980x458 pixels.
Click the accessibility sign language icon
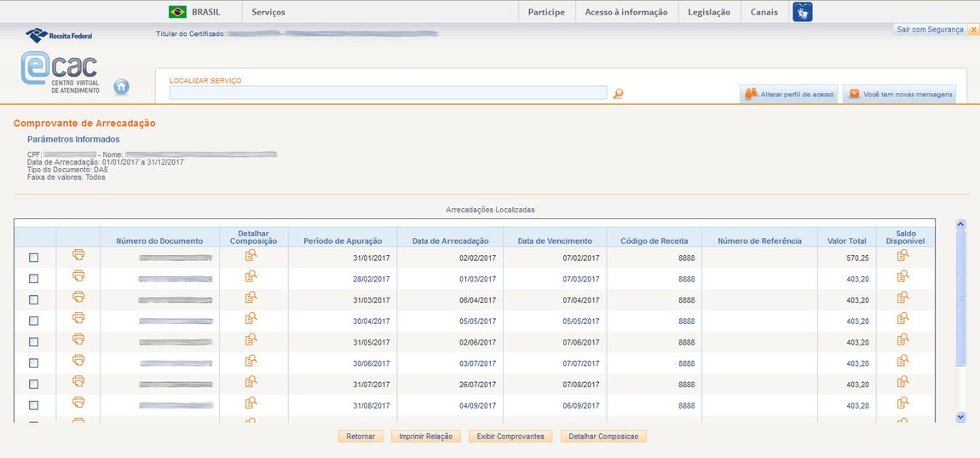tap(802, 12)
